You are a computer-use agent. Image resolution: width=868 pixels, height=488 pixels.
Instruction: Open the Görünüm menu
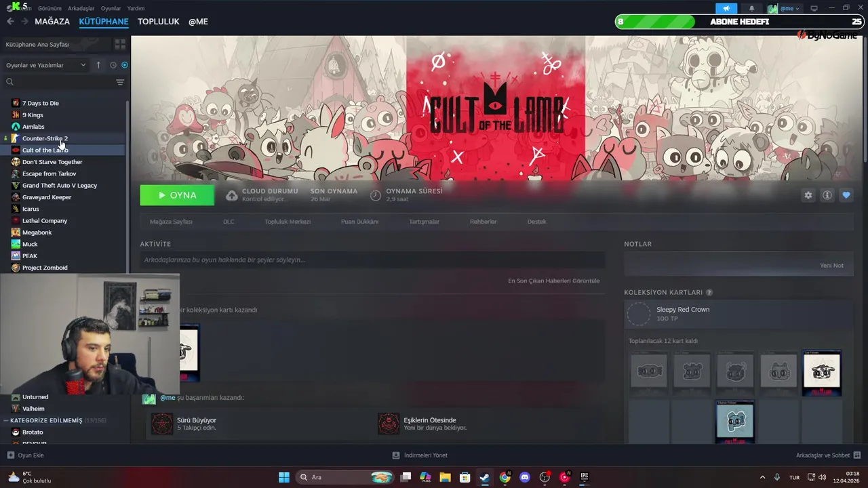(50, 8)
